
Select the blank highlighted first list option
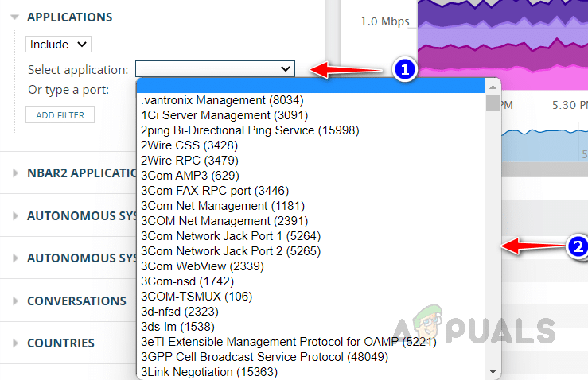310,86
